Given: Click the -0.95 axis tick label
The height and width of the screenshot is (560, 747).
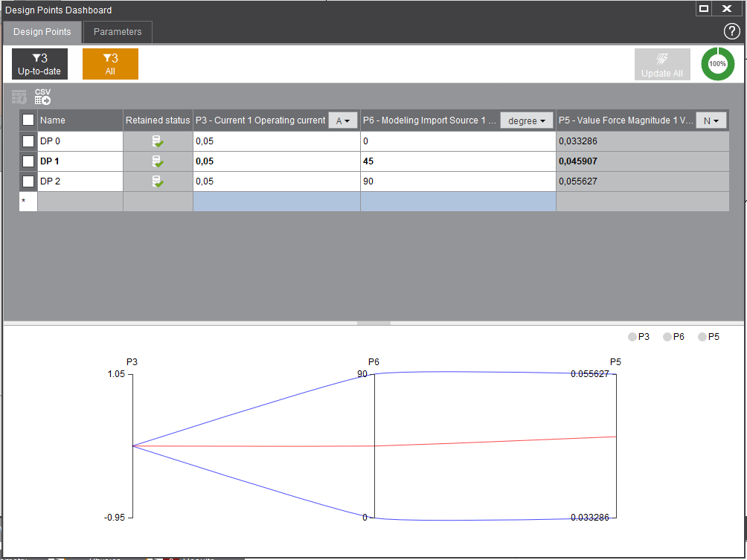Looking at the screenshot, I should 115,518.
